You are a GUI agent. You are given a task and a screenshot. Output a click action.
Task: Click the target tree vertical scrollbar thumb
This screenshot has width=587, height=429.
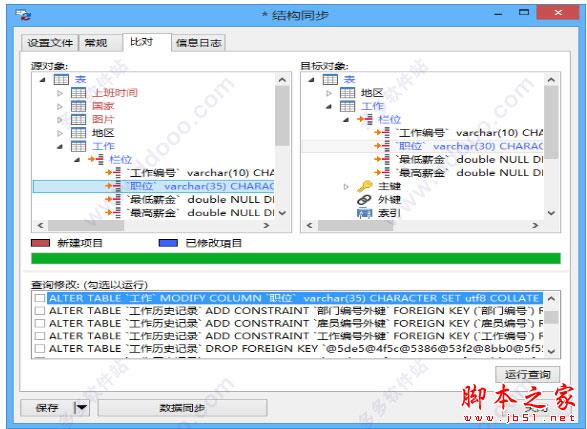coord(551,122)
